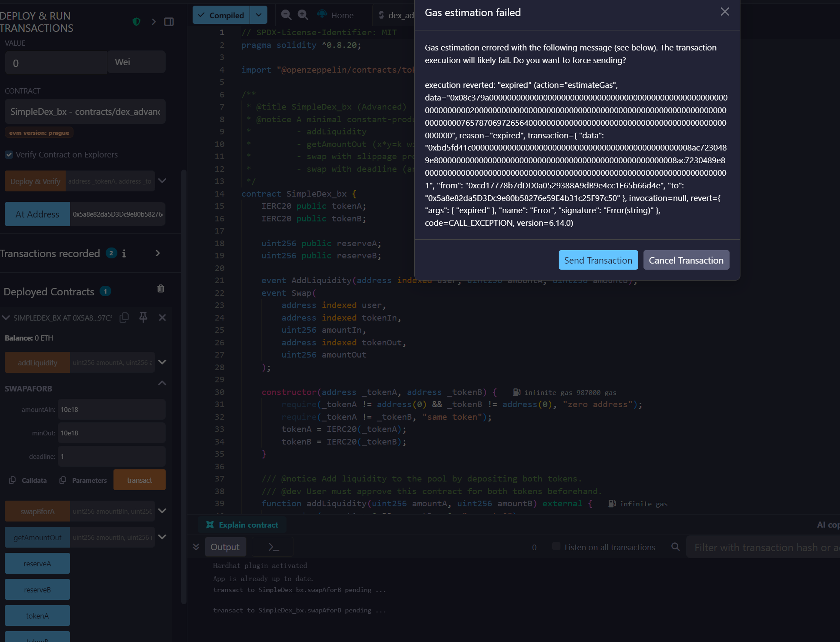
Task: Pin the SimpleDex_bx deployed contract
Action: 143,318
